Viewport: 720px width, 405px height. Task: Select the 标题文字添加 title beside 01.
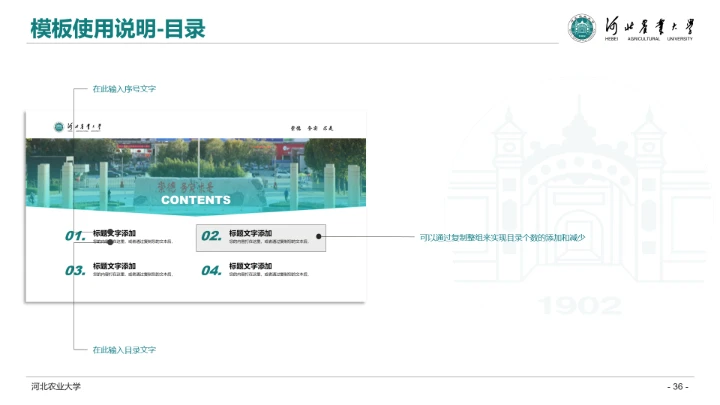coord(114,233)
